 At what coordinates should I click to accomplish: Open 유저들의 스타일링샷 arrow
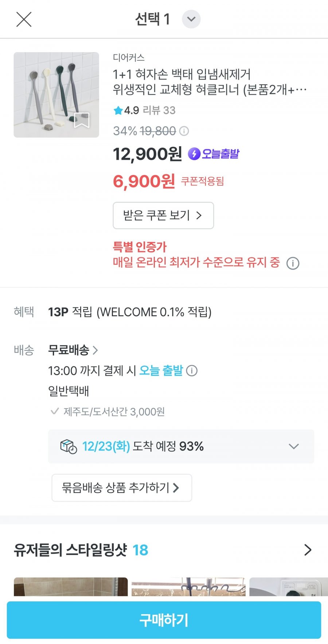tap(308, 550)
